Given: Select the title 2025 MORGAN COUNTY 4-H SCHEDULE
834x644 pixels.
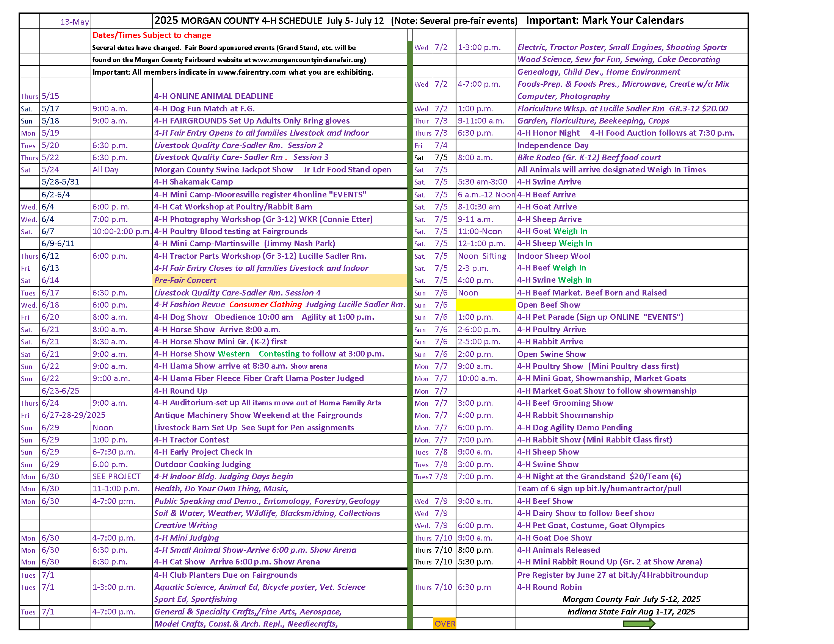Looking at the screenshot, I should pyautogui.click(x=238, y=20).
